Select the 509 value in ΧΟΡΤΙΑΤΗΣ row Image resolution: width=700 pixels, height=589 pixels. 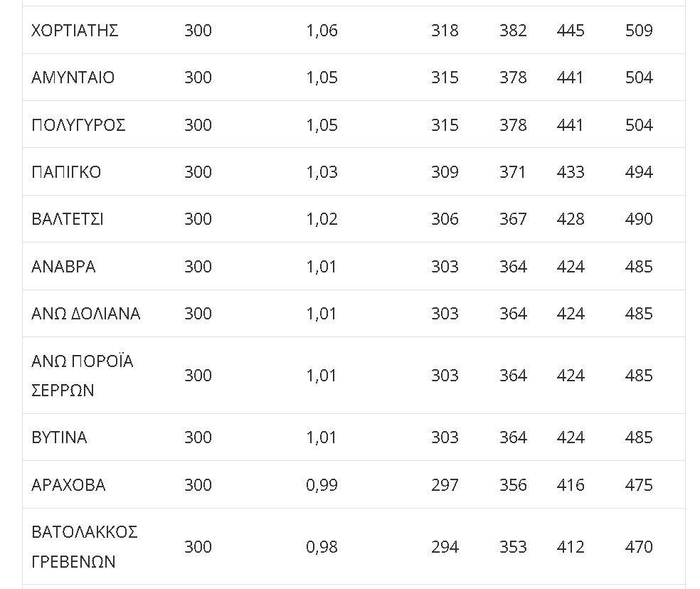click(x=639, y=31)
